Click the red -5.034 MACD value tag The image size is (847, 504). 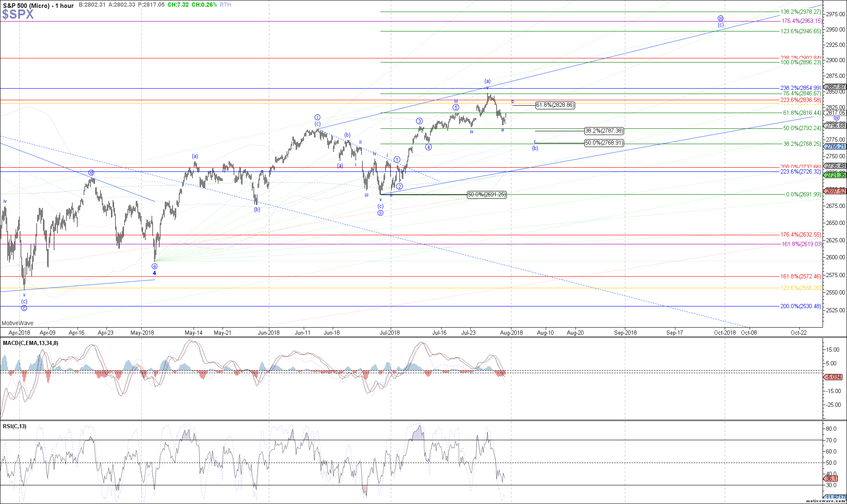click(x=834, y=377)
